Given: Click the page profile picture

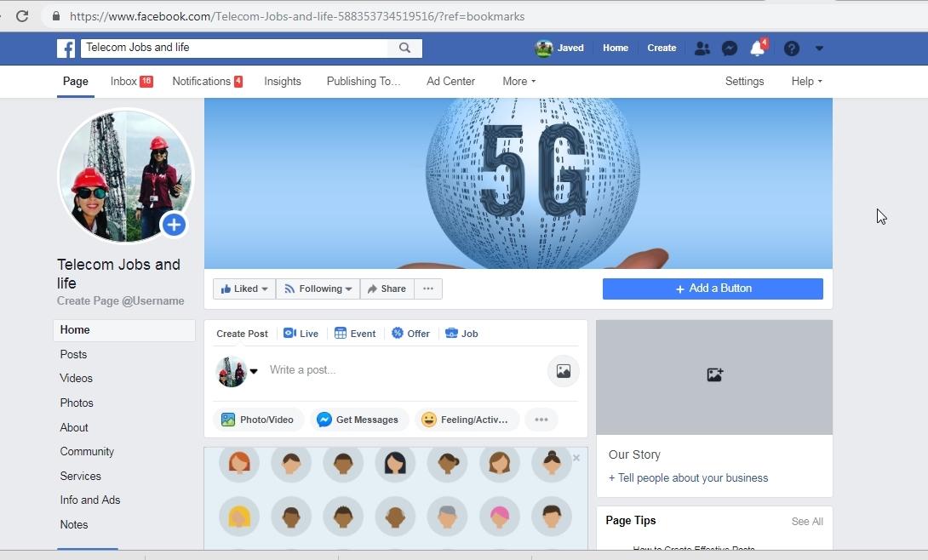Looking at the screenshot, I should pyautogui.click(x=125, y=175).
